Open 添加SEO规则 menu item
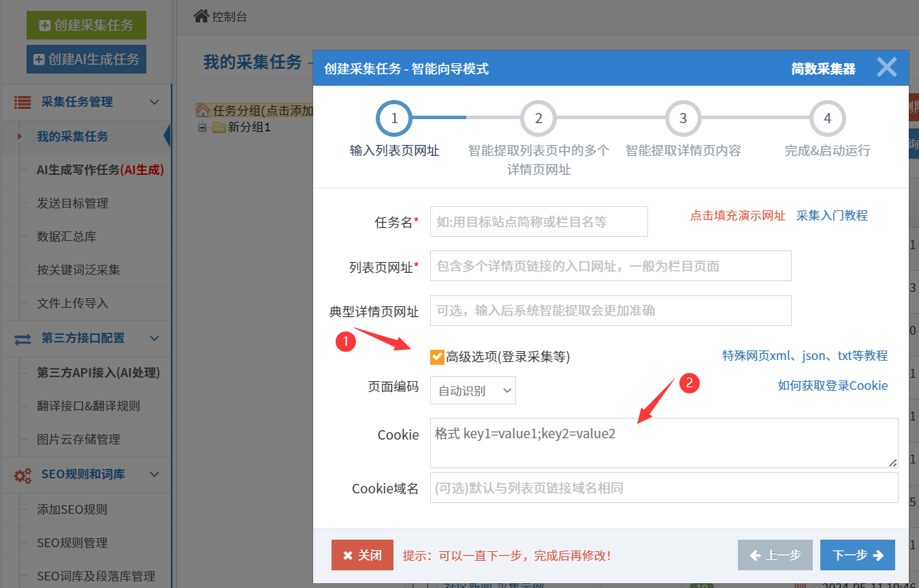 pos(72,509)
